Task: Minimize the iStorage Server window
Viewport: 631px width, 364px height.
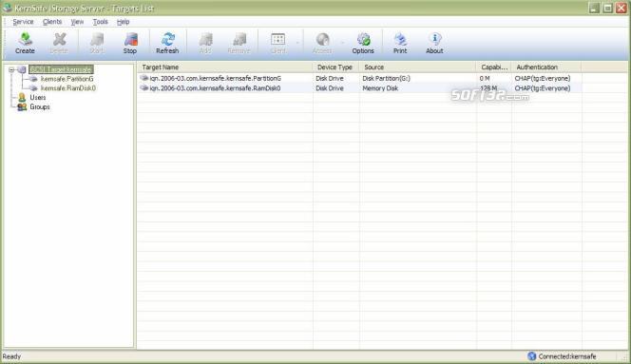Action: click(594, 8)
